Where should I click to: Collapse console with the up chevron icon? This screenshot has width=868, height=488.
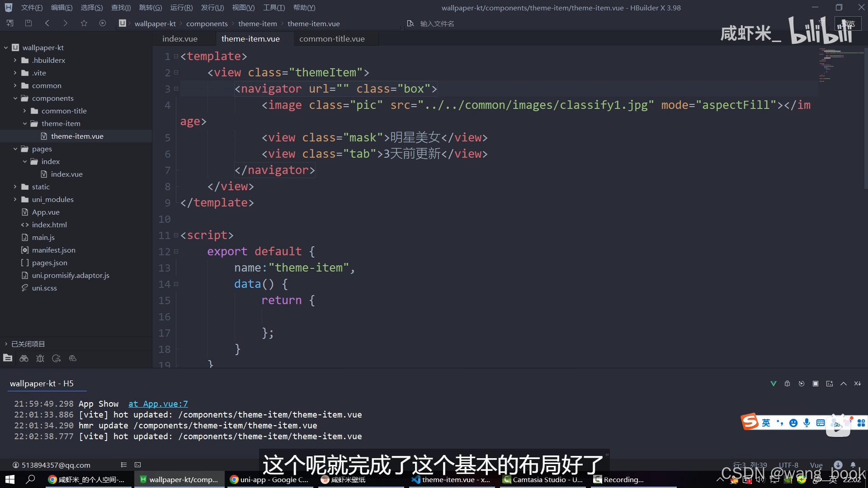pos(844,384)
